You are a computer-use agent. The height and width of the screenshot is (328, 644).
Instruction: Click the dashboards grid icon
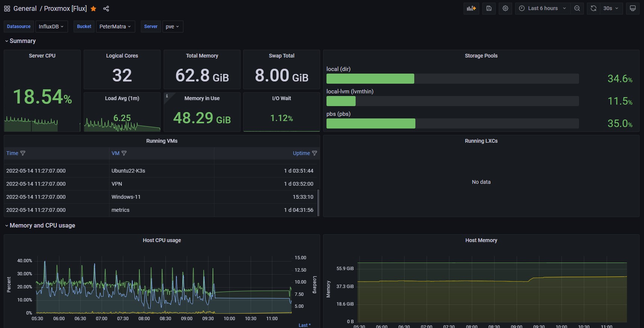pos(7,9)
